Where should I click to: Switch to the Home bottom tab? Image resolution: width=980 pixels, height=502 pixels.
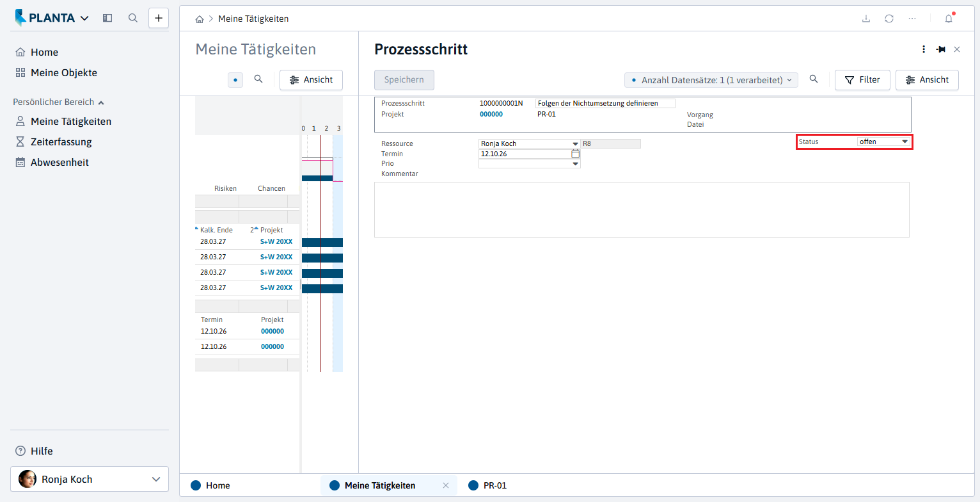(x=210, y=485)
